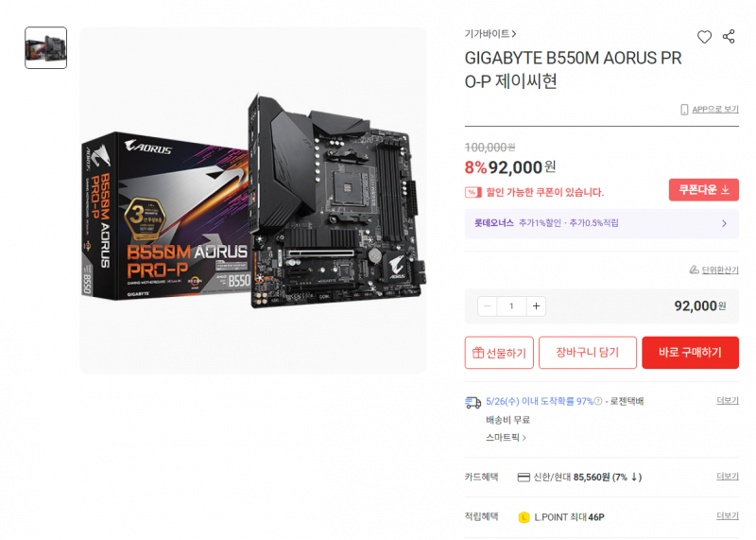Click the 단위환산기 calculator icon
The width and height of the screenshot is (756, 540).
click(694, 270)
